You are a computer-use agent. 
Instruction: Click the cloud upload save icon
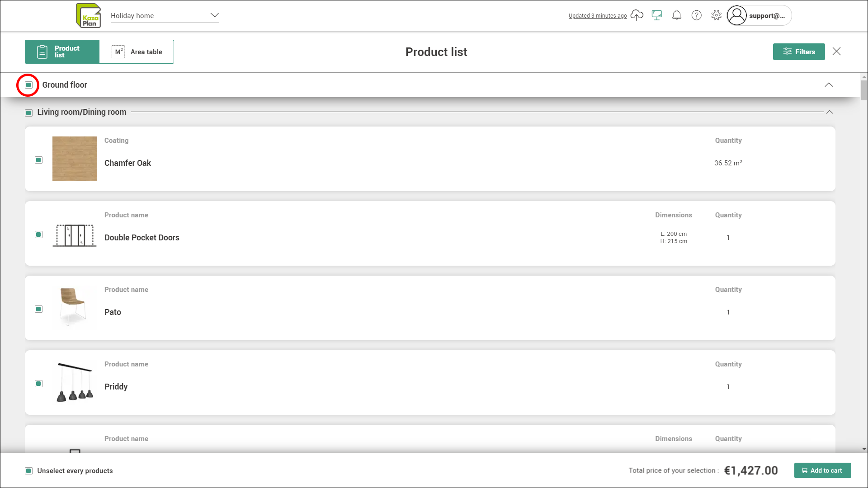click(637, 15)
